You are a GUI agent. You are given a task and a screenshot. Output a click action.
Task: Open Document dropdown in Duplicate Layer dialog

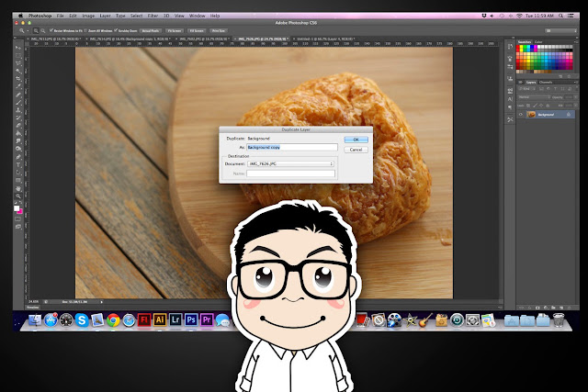[290, 163]
